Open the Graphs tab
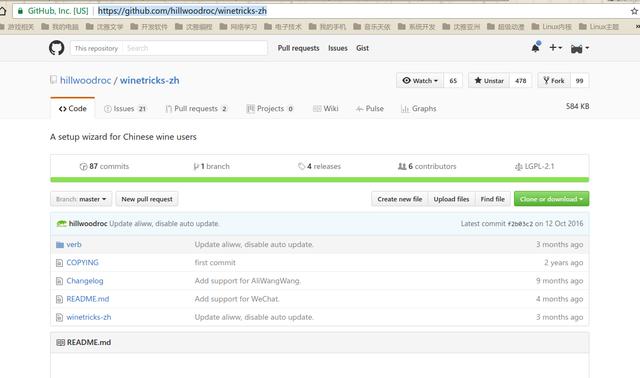This screenshot has height=378, width=640. point(419,109)
